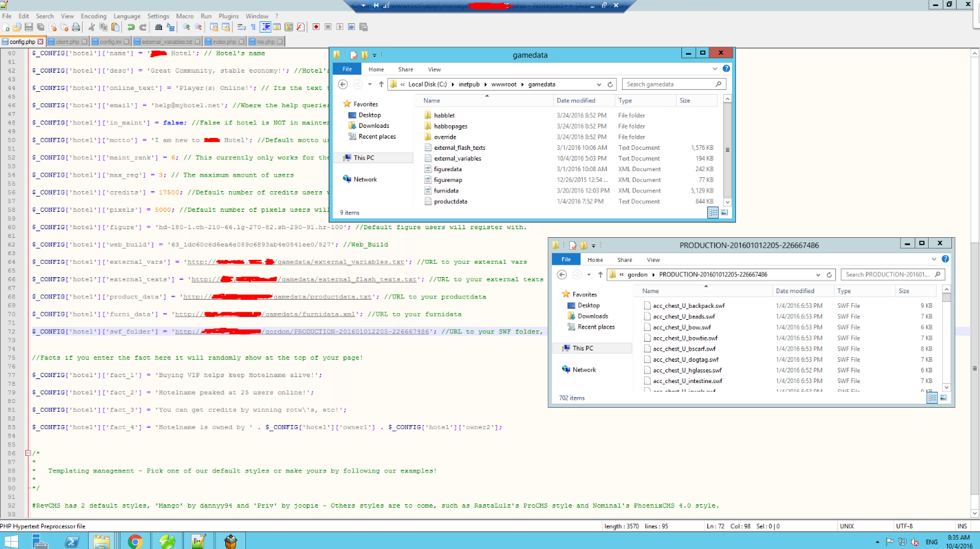Click Refresh icon in gamedata address bar
The width and height of the screenshot is (980, 549).
pyautogui.click(x=610, y=85)
